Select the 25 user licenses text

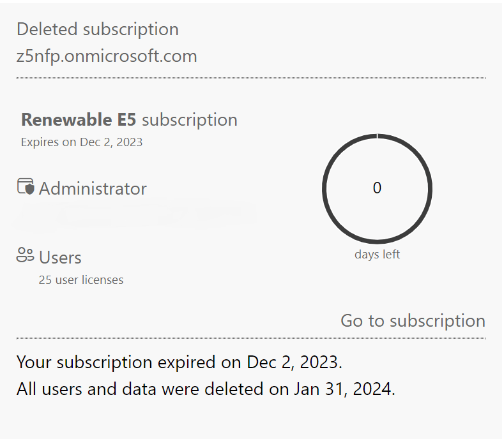(81, 279)
